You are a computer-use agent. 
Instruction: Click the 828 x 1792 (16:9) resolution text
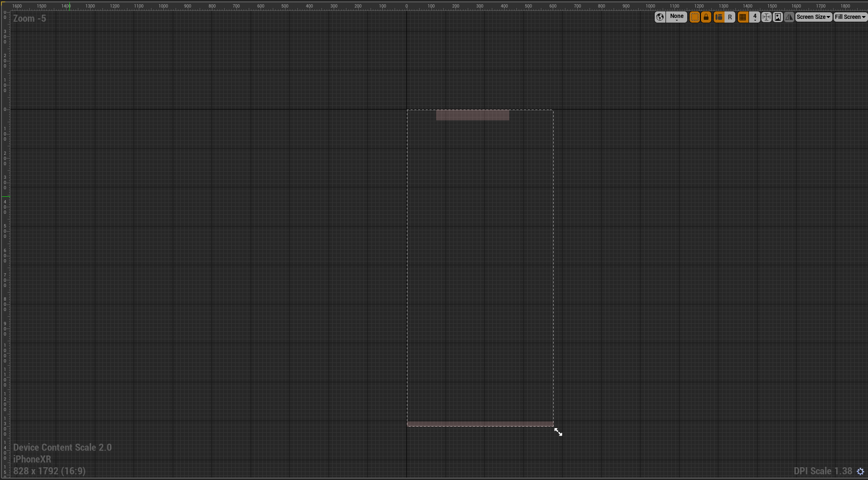50,471
